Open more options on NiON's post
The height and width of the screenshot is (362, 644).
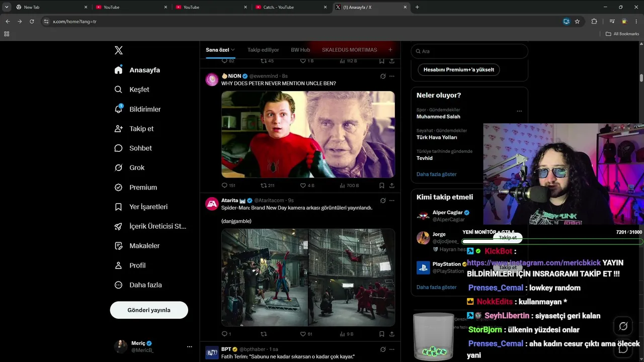(392, 76)
